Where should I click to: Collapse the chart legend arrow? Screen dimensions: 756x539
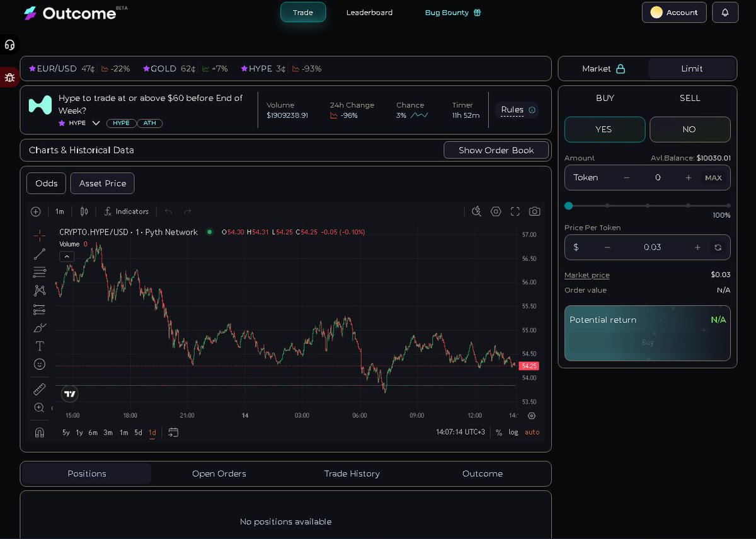coord(67,257)
